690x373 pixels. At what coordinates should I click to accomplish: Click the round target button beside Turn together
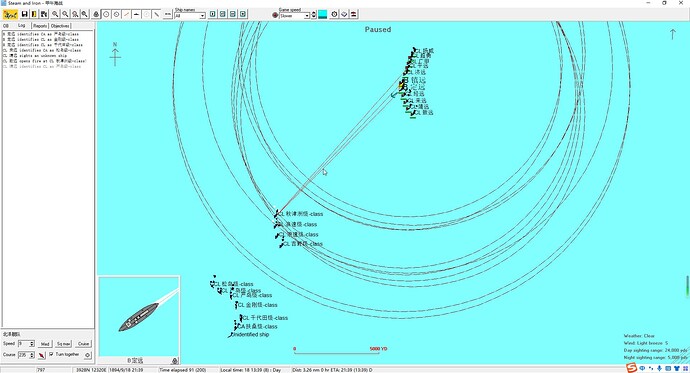click(x=88, y=355)
